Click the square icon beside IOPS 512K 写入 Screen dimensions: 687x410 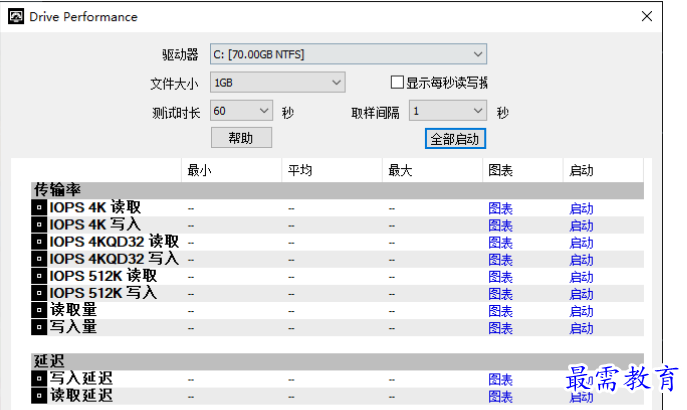[x=39, y=293]
